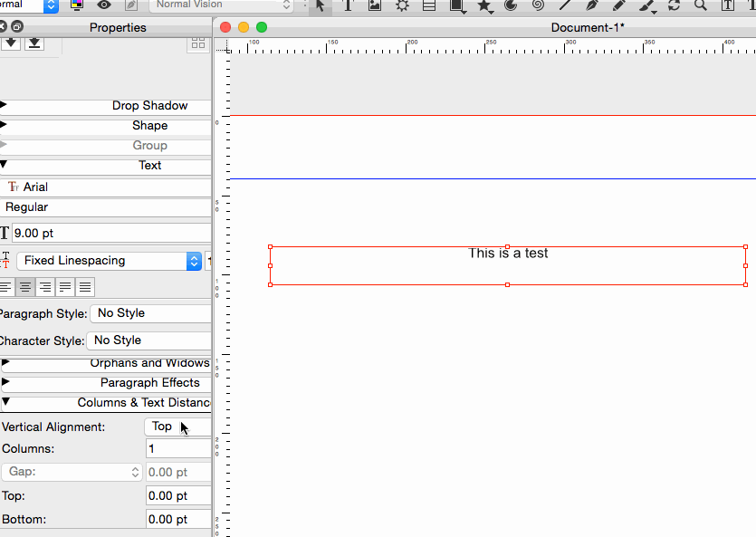The width and height of the screenshot is (756, 537).
Task: Set text alignment to forced justified
Action: pyautogui.click(x=85, y=288)
